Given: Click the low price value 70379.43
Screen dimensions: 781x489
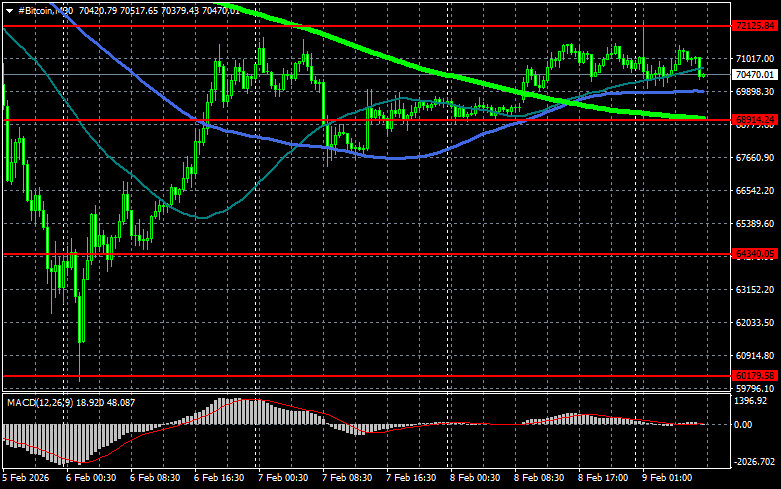Looking at the screenshot, I should 180,11.
